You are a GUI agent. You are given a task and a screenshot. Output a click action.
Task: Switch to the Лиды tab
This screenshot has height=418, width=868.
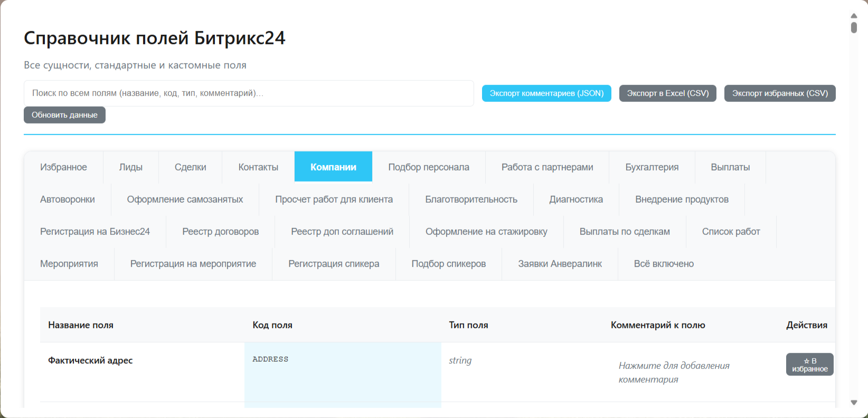pos(131,167)
